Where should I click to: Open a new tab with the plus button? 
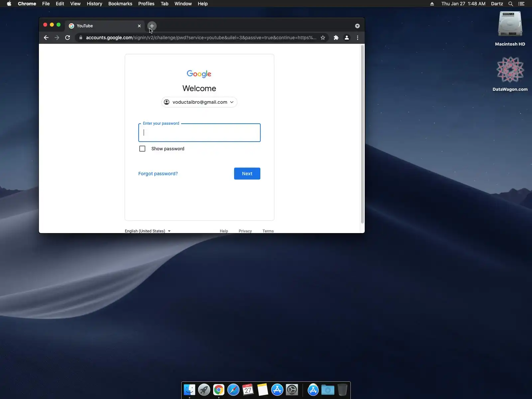pyautogui.click(x=152, y=26)
